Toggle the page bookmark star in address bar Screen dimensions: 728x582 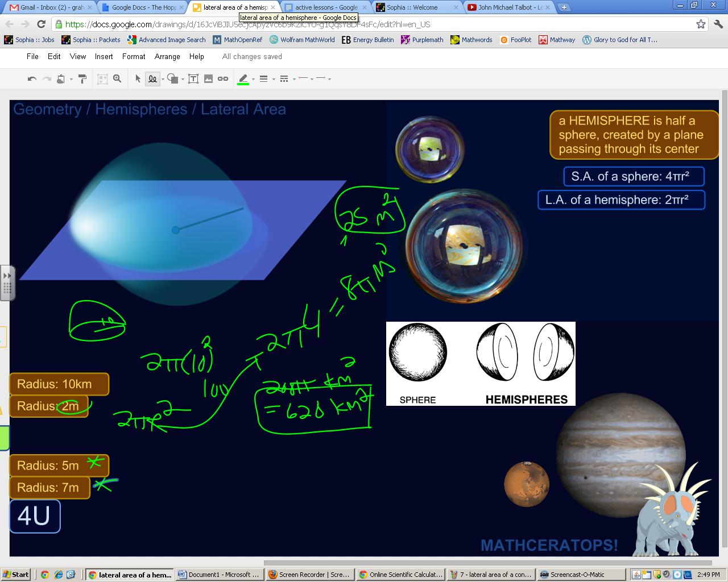(702, 24)
